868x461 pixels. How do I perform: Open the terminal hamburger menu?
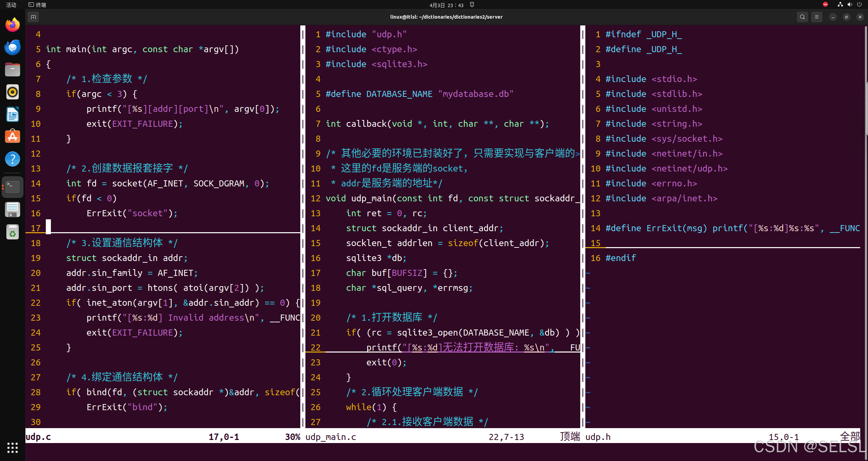pos(817,17)
